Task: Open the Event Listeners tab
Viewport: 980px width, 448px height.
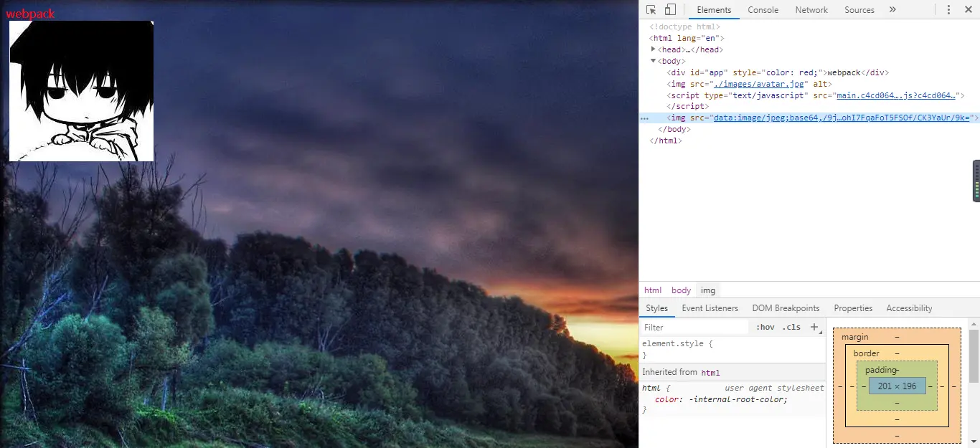Action: [x=710, y=308]
